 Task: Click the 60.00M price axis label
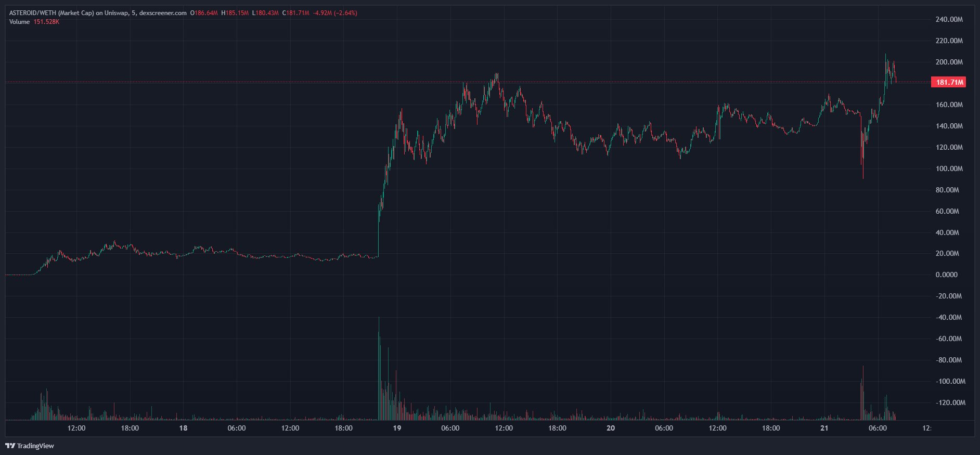click(x=947, y=211)
